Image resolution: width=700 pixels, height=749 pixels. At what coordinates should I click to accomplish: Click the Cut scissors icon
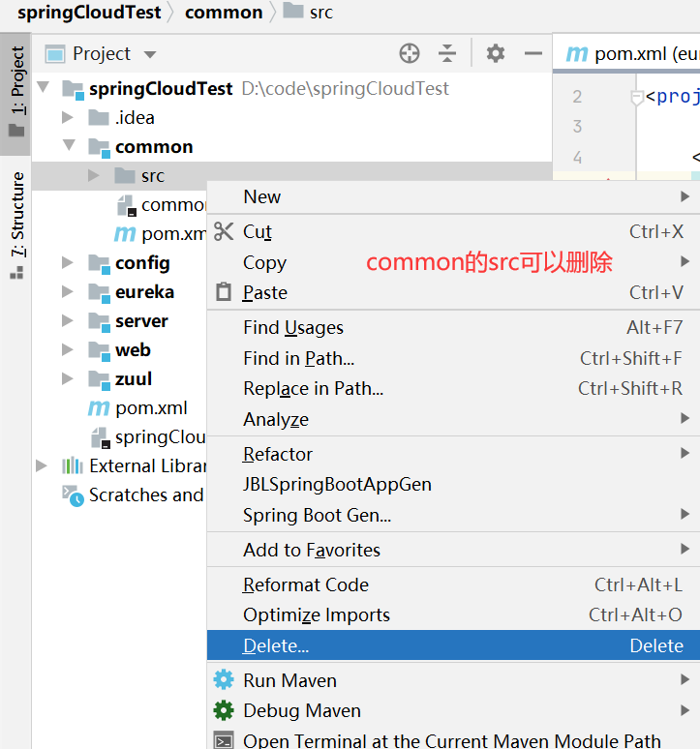coord(223,231)
